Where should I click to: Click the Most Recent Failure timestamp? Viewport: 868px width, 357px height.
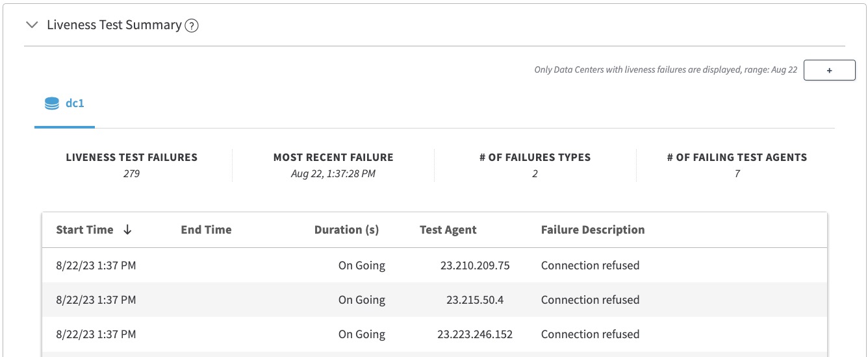333,174
